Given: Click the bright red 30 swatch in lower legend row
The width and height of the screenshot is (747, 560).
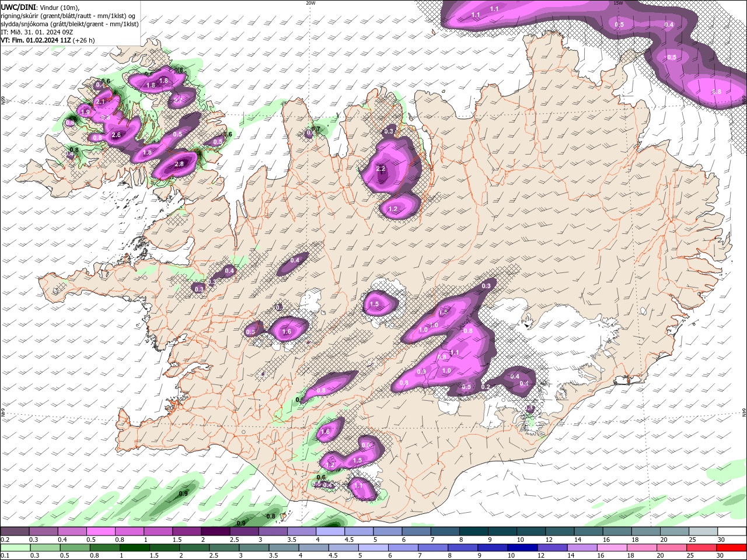Looking at the screenshot, I should [731, 548].
